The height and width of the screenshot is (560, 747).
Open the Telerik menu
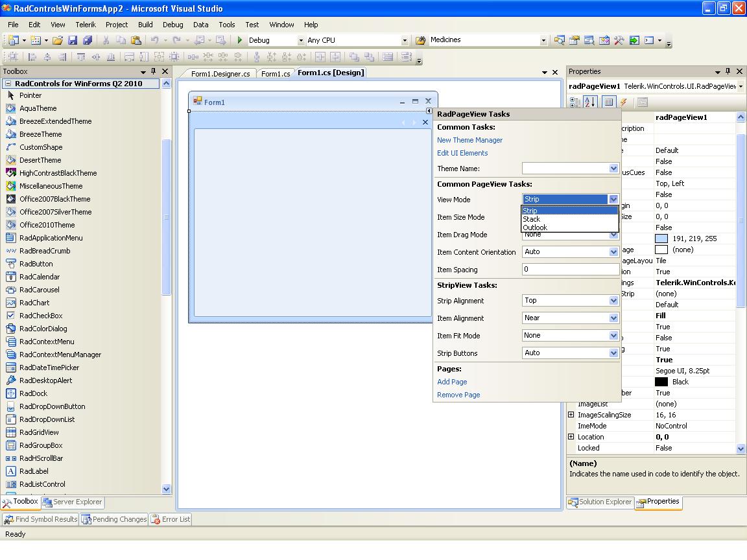click(86, 25)
